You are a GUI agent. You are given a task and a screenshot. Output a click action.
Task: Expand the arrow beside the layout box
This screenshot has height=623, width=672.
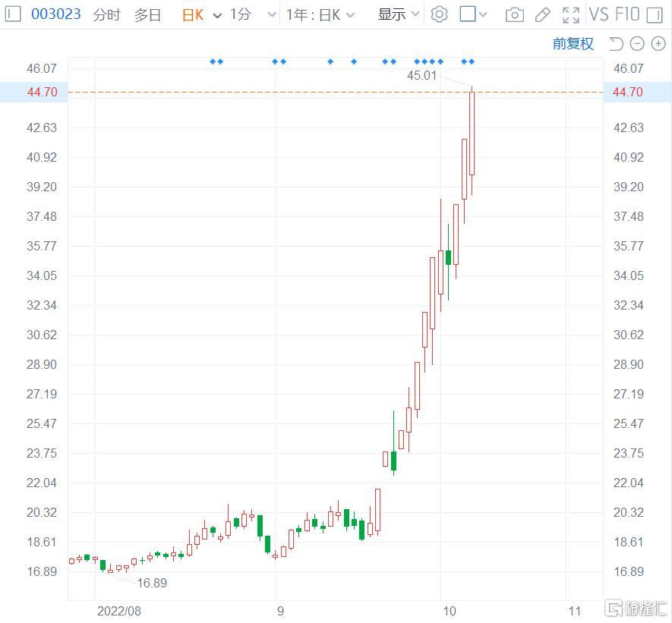(x=483, y=15)
